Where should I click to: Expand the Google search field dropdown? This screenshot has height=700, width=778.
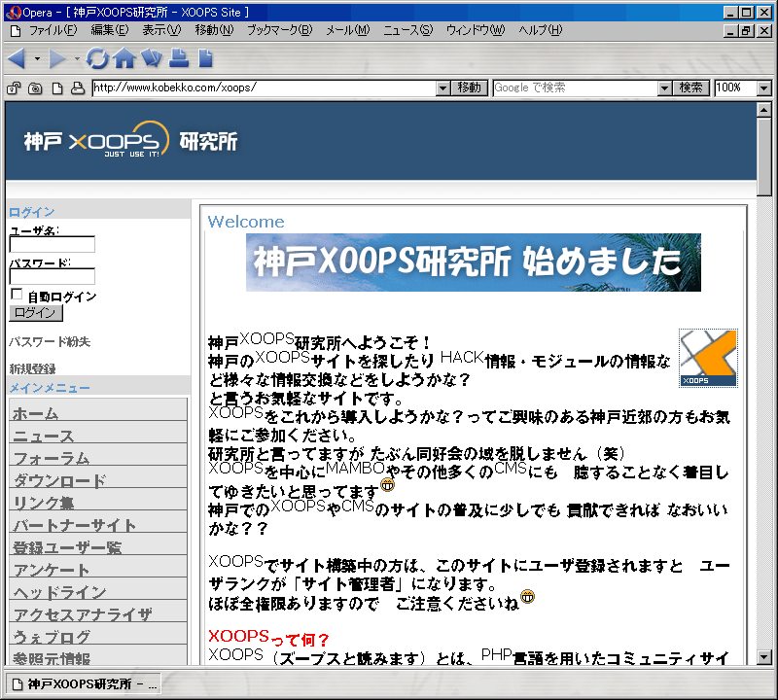click(665, 88)
